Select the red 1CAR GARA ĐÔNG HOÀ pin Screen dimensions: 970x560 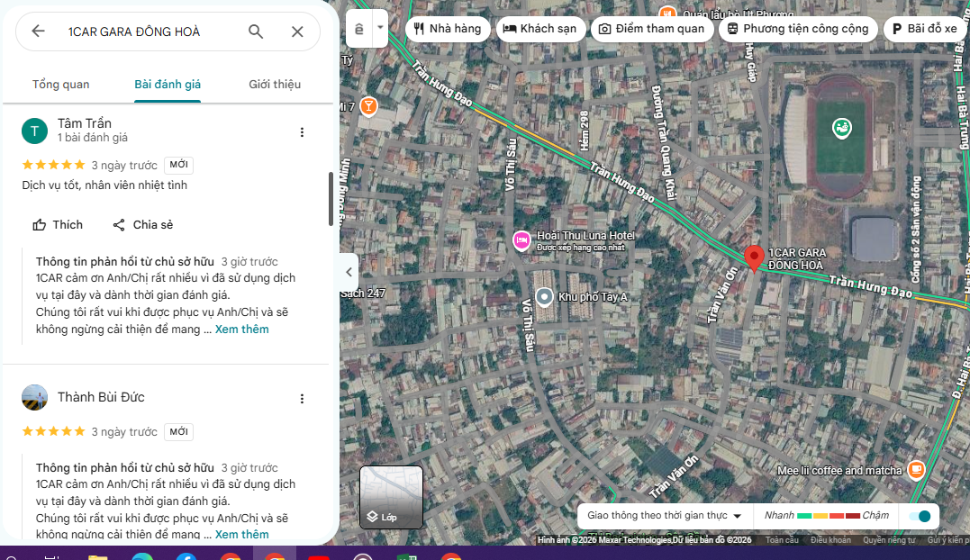click(x=754, y=257)
